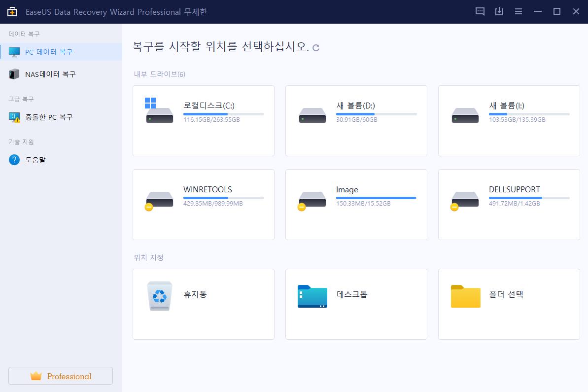Click the download icon in the title bar

pos(499,11)
